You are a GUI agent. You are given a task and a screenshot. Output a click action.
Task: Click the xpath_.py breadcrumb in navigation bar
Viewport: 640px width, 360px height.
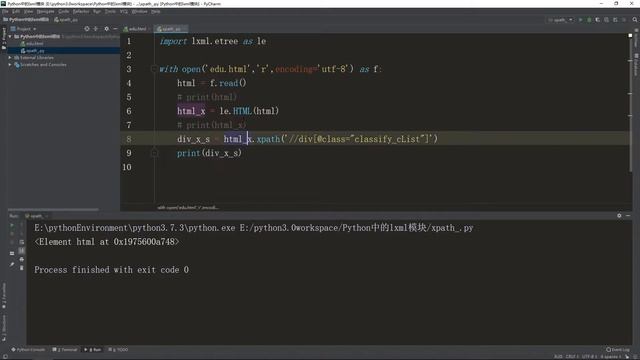[66, 20]
